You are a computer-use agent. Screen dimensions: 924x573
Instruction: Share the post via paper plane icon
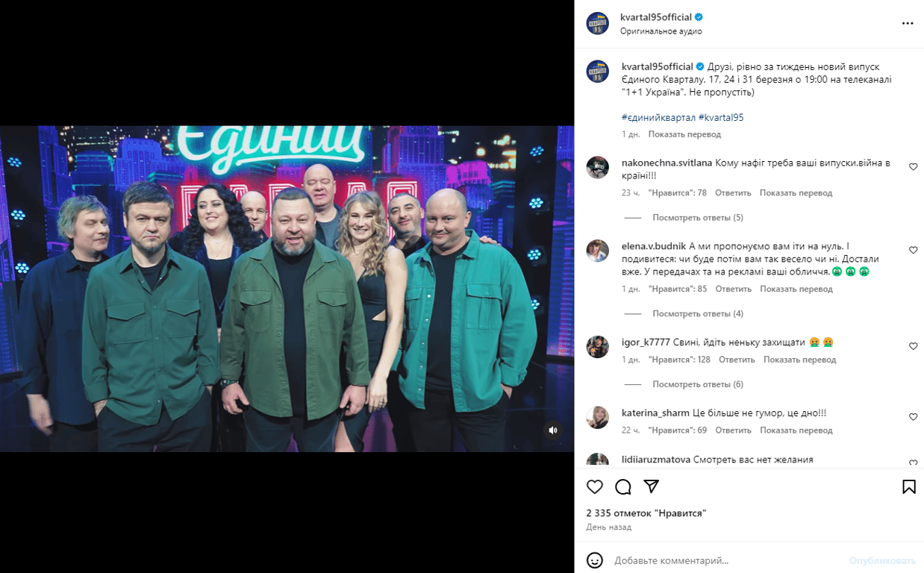(652, 486)
